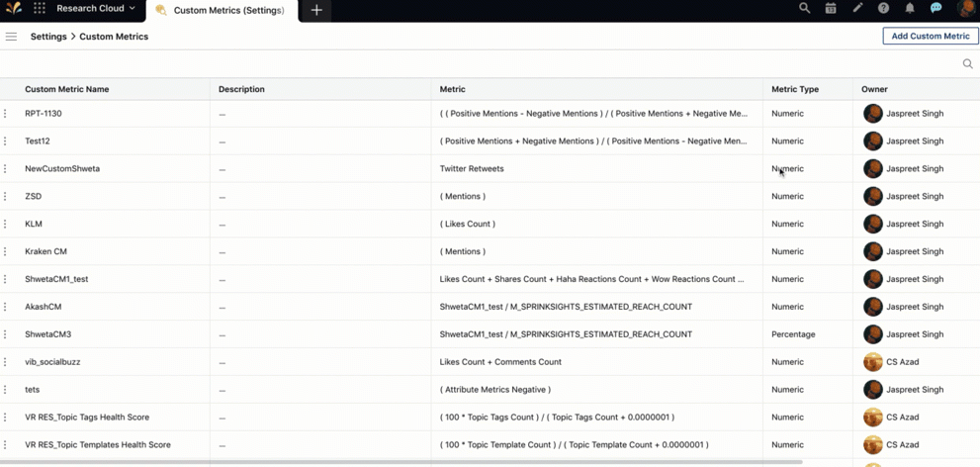Open row options for ShwetaCM3
This screenshot has width=980, height=467.
6,334
